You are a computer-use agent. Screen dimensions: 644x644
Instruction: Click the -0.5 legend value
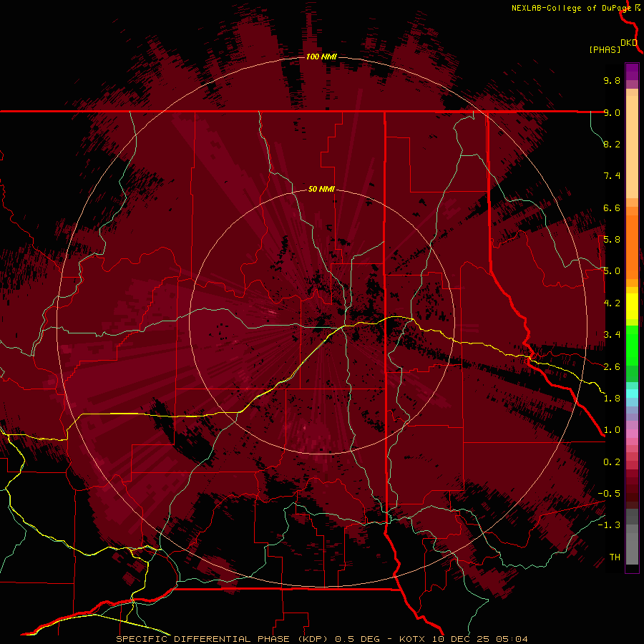[609, 494]
